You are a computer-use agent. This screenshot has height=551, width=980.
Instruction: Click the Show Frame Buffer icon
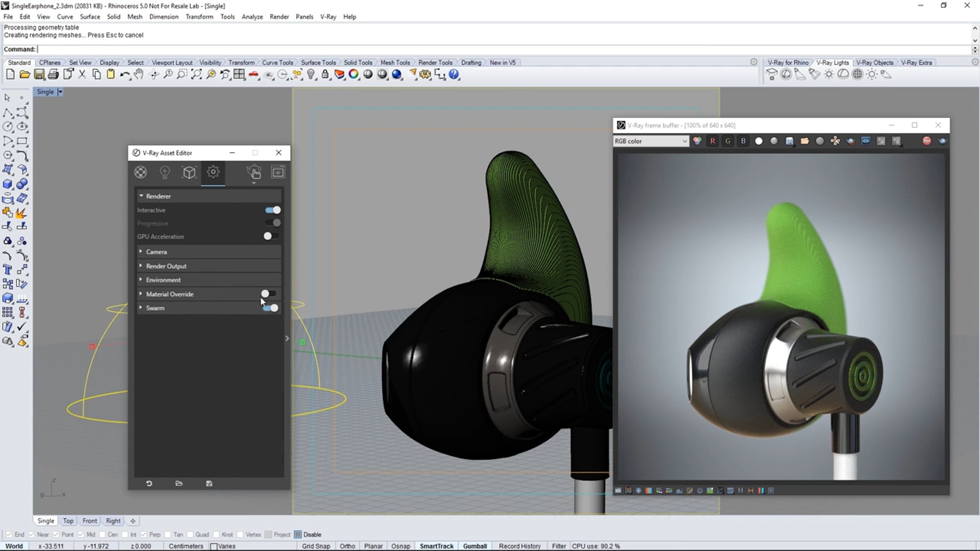pyautogui.click(x=278, y=172)
